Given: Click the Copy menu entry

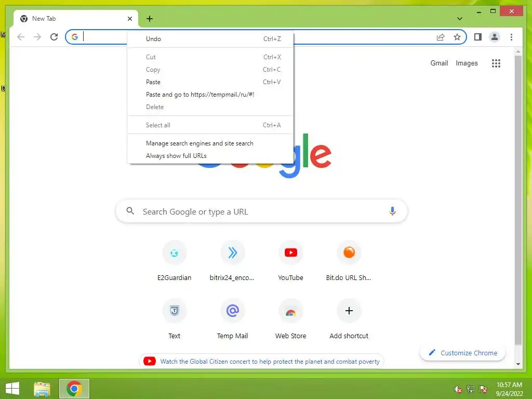Looking at the screenshot, I should (x=210, y=70).
